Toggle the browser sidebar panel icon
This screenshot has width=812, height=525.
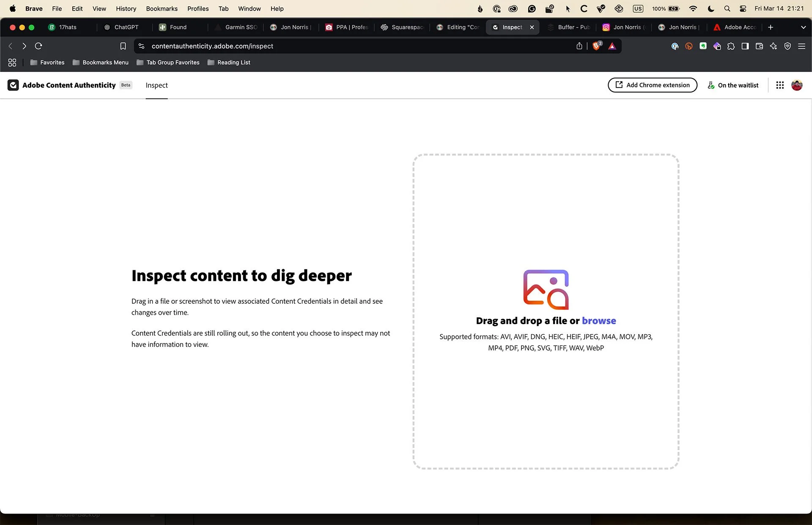pos(745,46)
